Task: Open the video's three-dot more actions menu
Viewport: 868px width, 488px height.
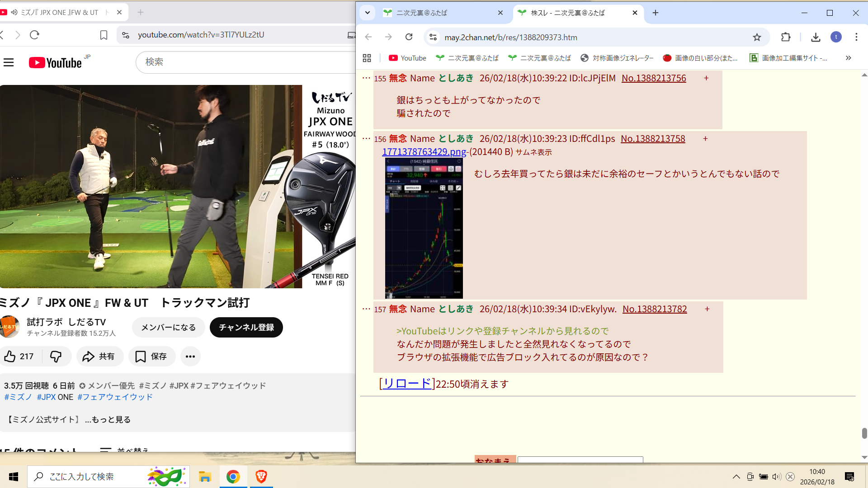Action: [x=190, y=357]
